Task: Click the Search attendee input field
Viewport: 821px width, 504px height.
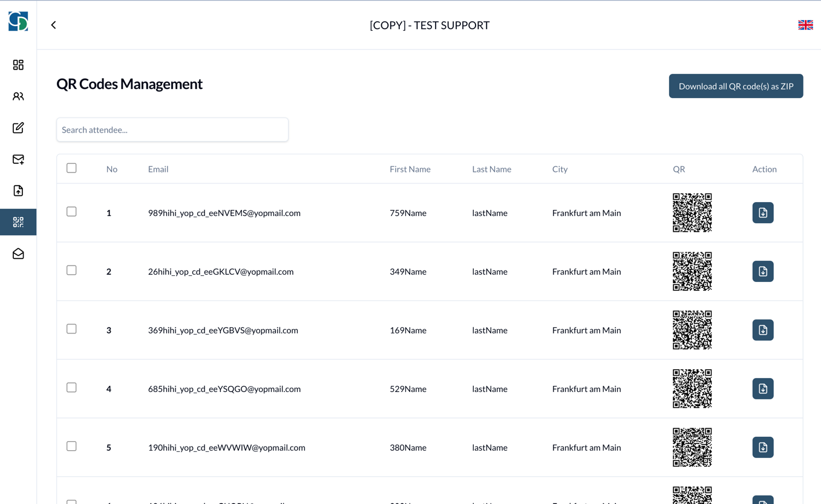Action: click(172, 129)
